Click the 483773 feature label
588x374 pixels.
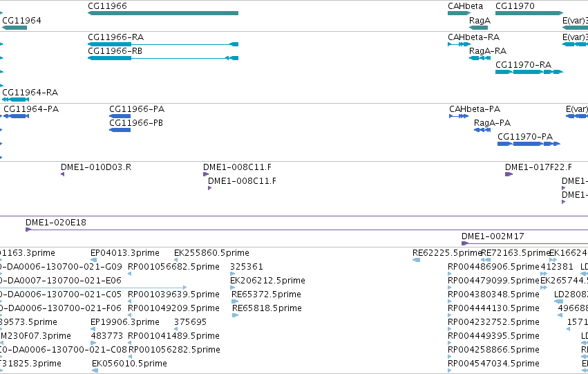pyautogui.click(x=107, y=336)
